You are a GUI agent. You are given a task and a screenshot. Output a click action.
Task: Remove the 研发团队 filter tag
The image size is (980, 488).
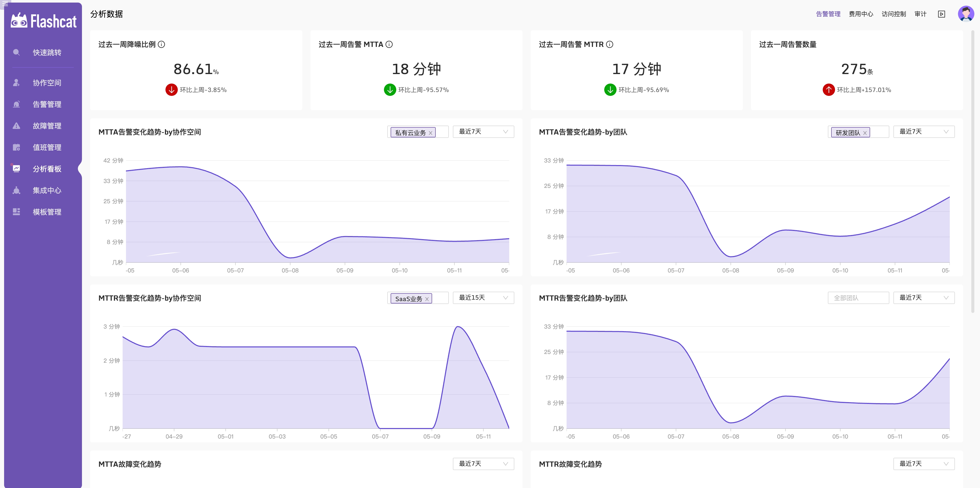[x=865, y=133]
